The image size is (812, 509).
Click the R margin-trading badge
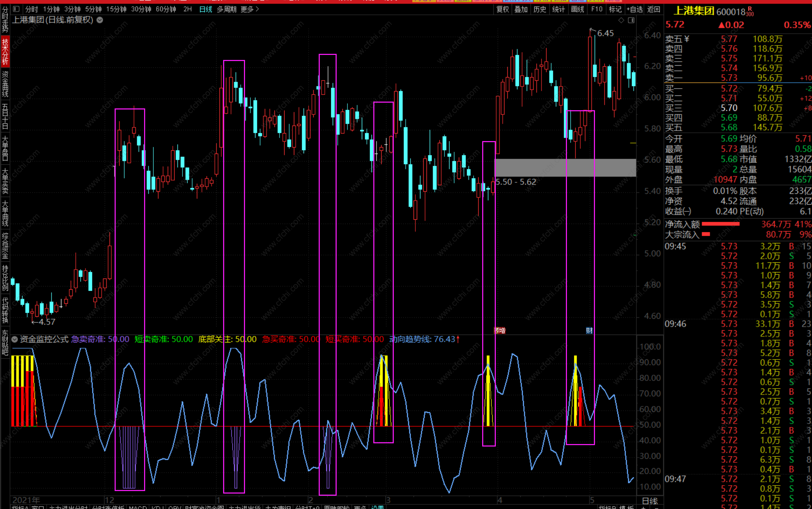750,9
